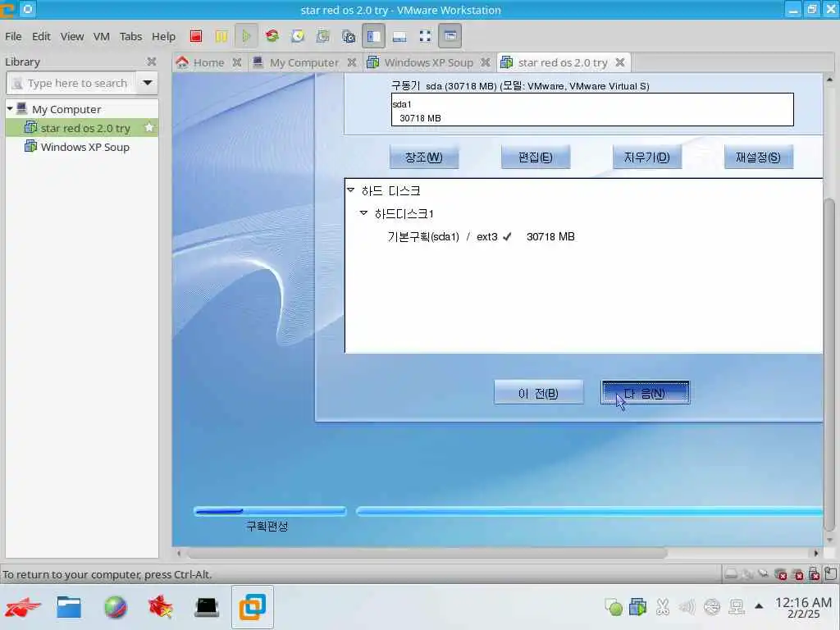Click the 편집(E) edit button

(x=535, y=157)
